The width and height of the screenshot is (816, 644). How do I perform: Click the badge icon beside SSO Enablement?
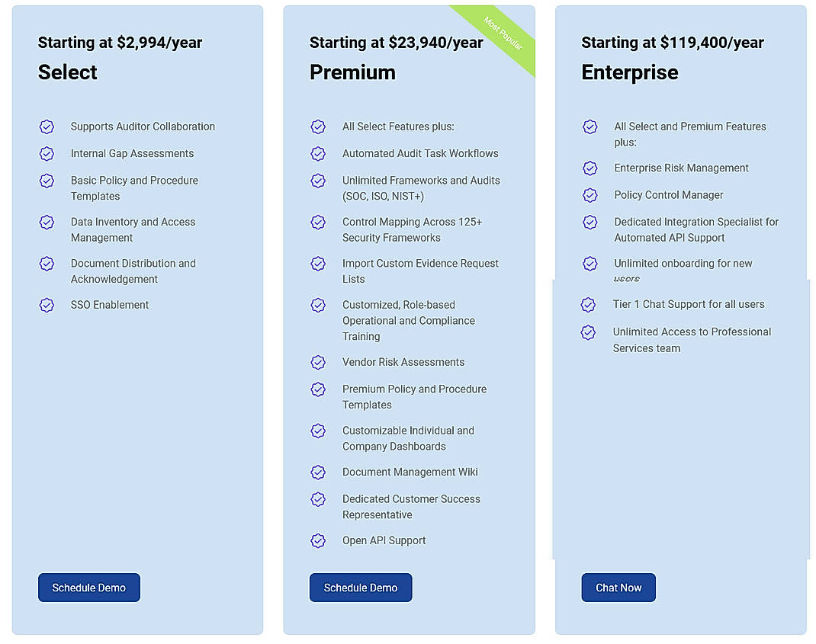coord(47,305)
